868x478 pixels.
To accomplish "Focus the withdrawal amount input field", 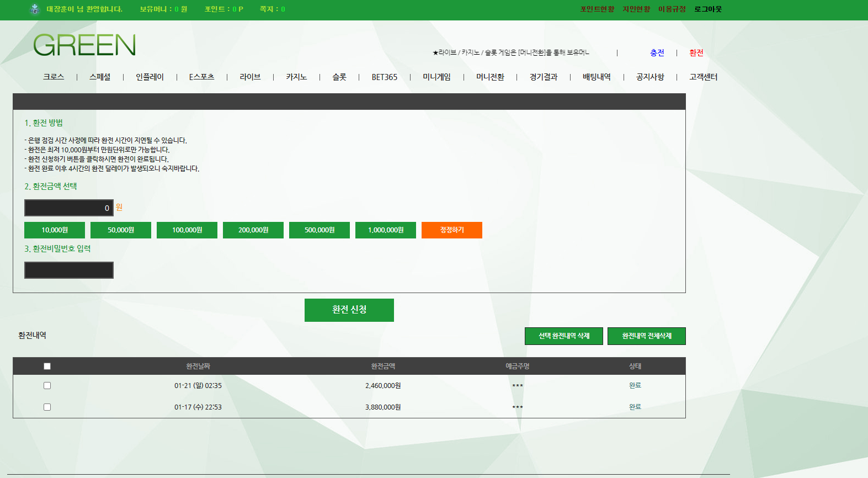I will [69, 208].
